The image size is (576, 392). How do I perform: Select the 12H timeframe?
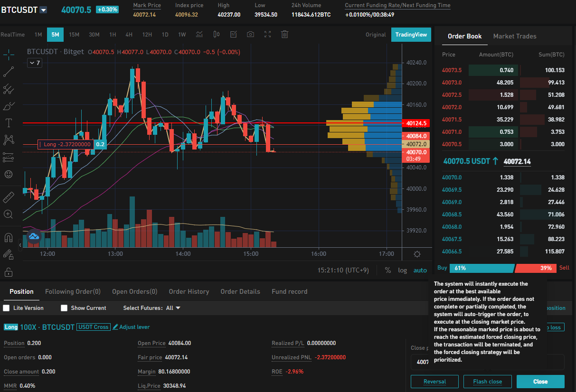(147, 35)
